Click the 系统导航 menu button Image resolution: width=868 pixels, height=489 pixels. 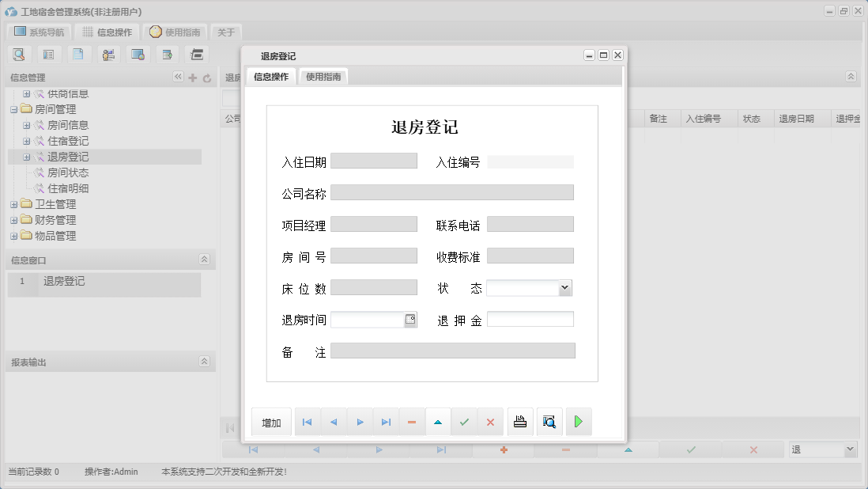37,31
